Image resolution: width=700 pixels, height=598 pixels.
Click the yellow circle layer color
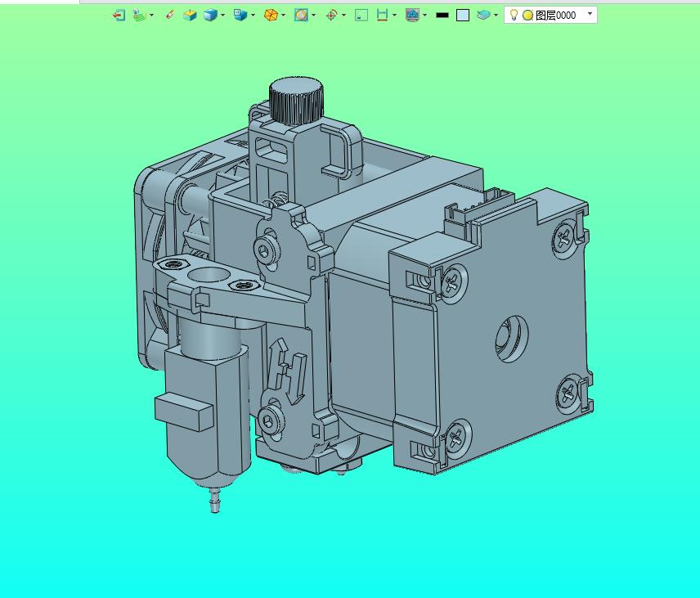coord(527,16)
